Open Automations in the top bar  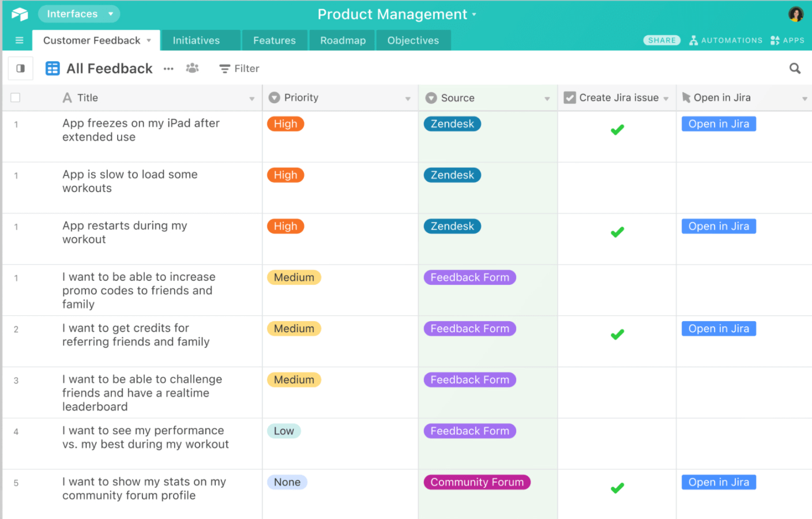point(725,40)
